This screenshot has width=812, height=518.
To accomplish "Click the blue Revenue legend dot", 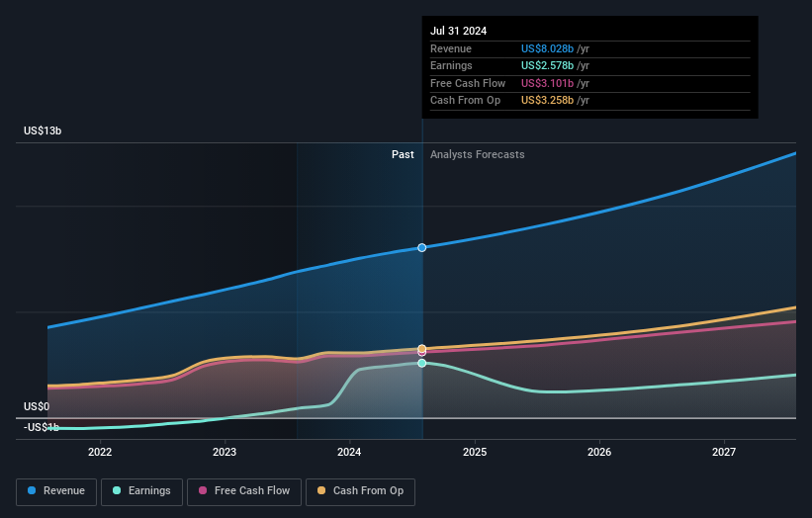I will [x=32, y=490].
